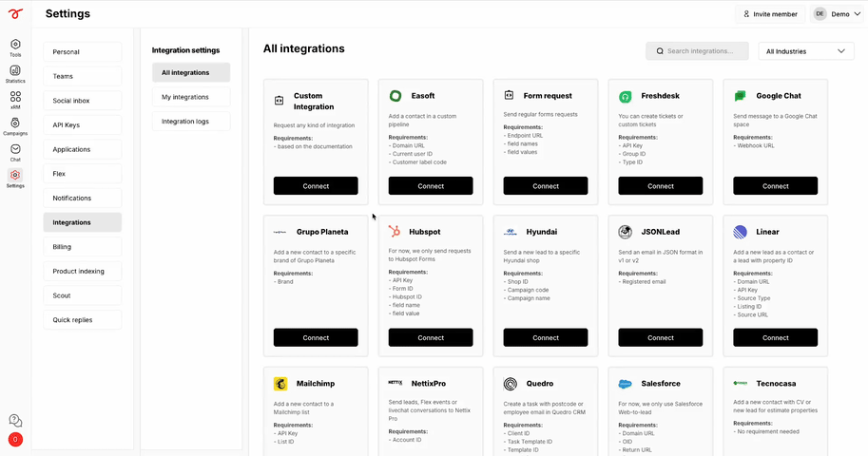
Task: Click the Salesforce cloud logo icon
Action: tap(625, 384)
